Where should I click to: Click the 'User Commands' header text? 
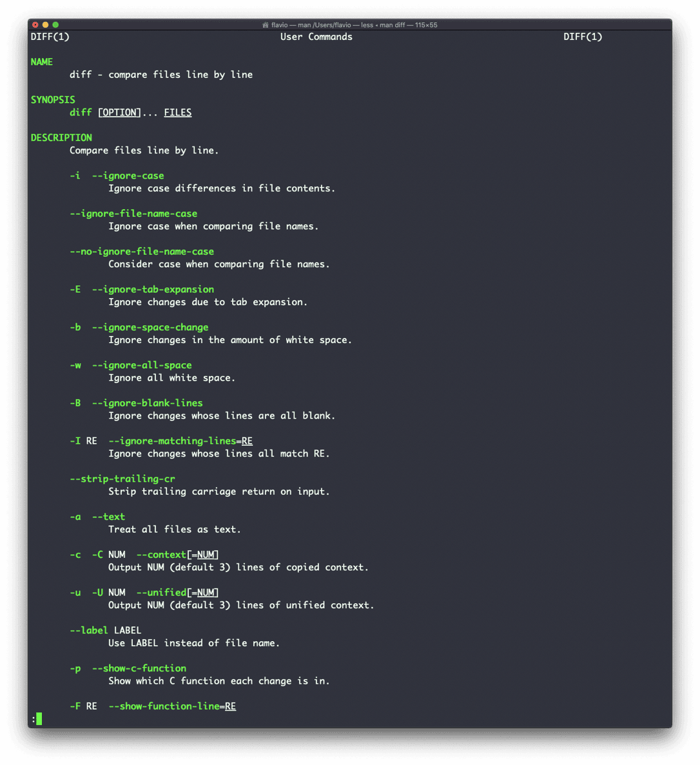[x=316, y=37]
